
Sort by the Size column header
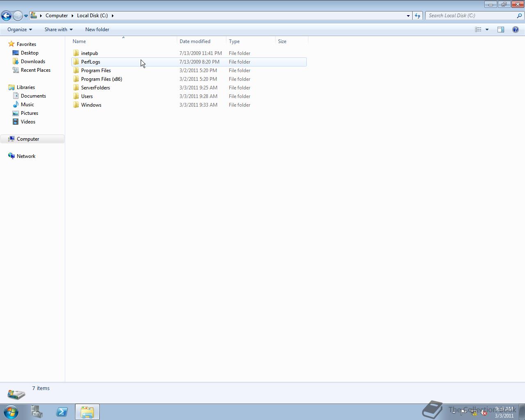tap(292, 41)
